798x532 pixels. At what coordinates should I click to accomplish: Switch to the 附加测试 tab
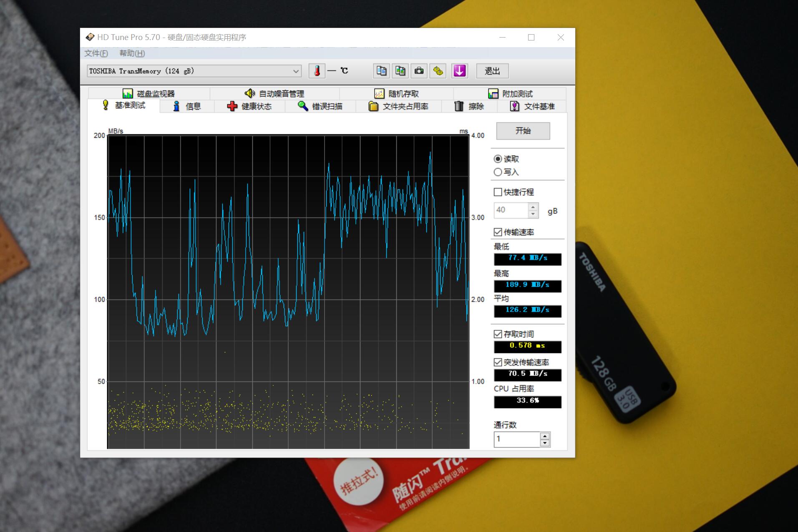(x=510, y=93)
